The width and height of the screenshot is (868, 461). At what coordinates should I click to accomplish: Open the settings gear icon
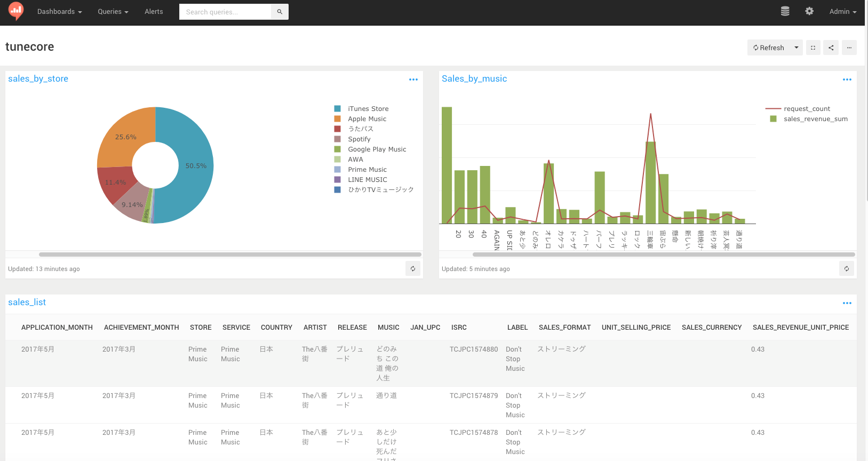809,11
